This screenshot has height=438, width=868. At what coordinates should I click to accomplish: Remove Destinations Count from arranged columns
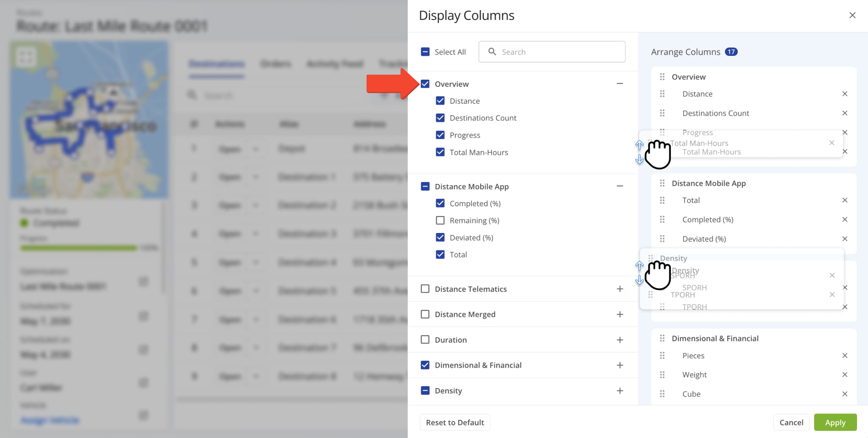[844, 113]
